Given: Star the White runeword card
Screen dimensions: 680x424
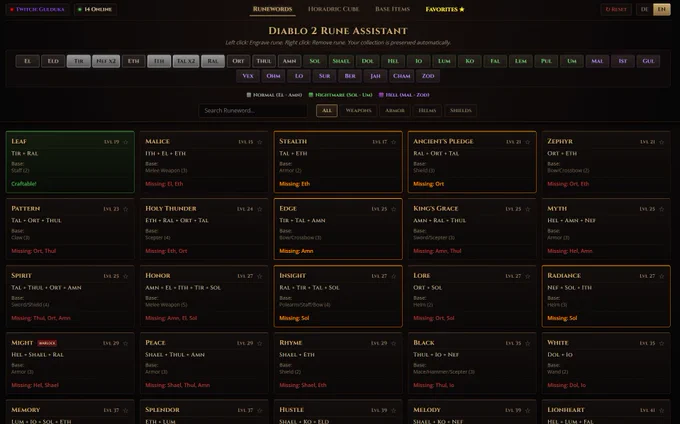Looking at the screenshot, I should pyautogui.click(x=661, y=343).
